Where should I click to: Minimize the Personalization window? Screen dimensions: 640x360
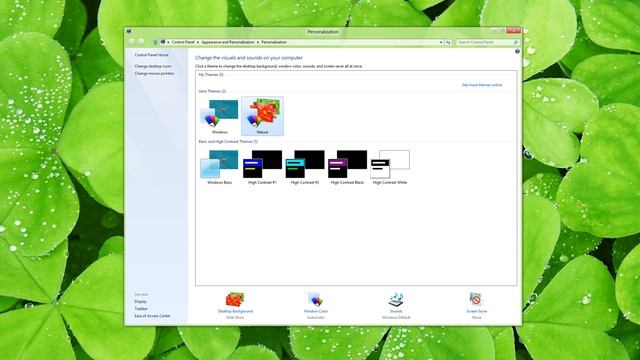(494, 31)
